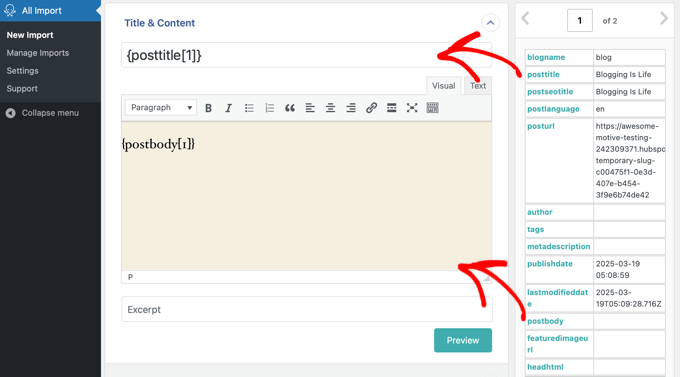680x377 pixels.
Task: Open New Import in sidebar
Action: [x=30, y=35]
